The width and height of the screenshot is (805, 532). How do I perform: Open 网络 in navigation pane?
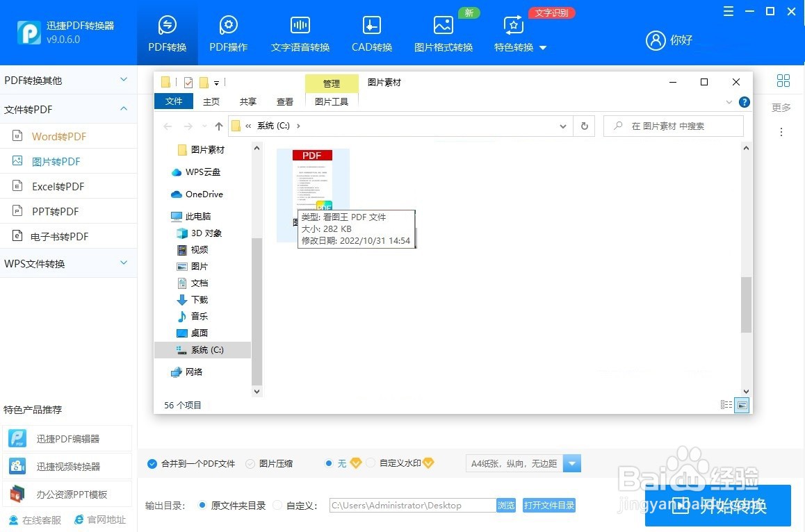pos(187,372)
